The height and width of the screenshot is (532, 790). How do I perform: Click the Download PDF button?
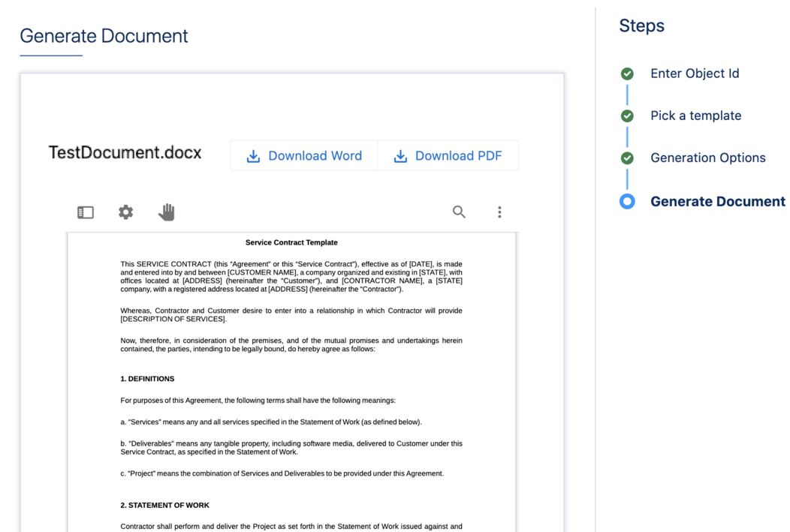tap(448, 156)
